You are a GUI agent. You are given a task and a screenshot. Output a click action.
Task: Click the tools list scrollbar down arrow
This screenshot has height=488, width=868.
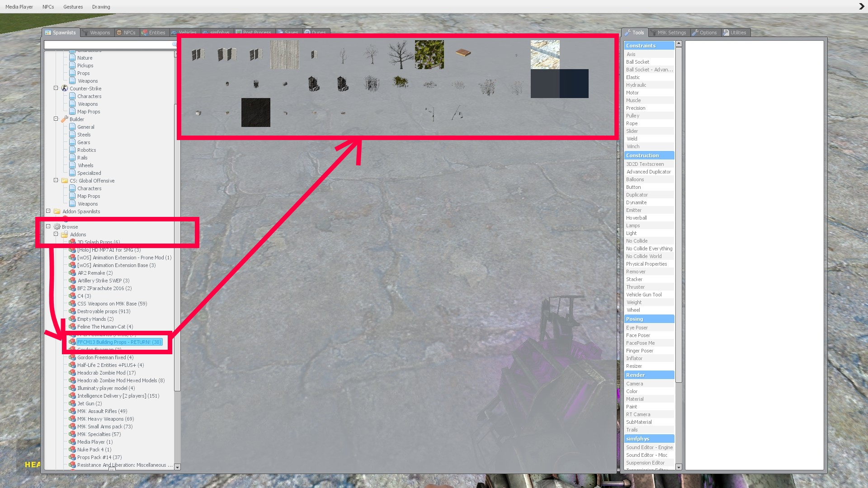pyautogui.click(x=679, y=467)
